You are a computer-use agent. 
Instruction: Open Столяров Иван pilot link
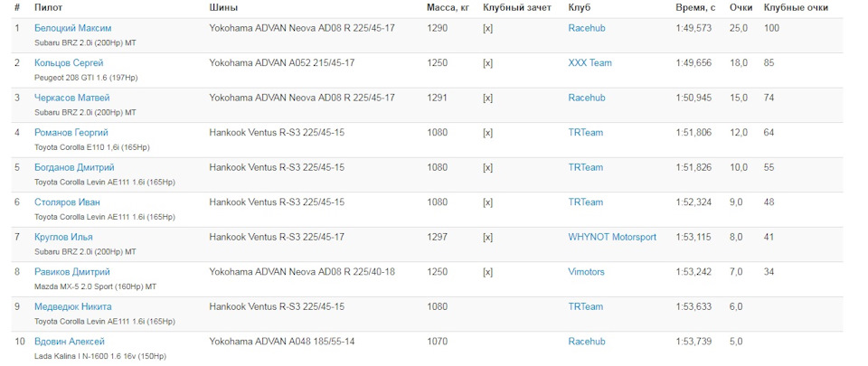67,202
